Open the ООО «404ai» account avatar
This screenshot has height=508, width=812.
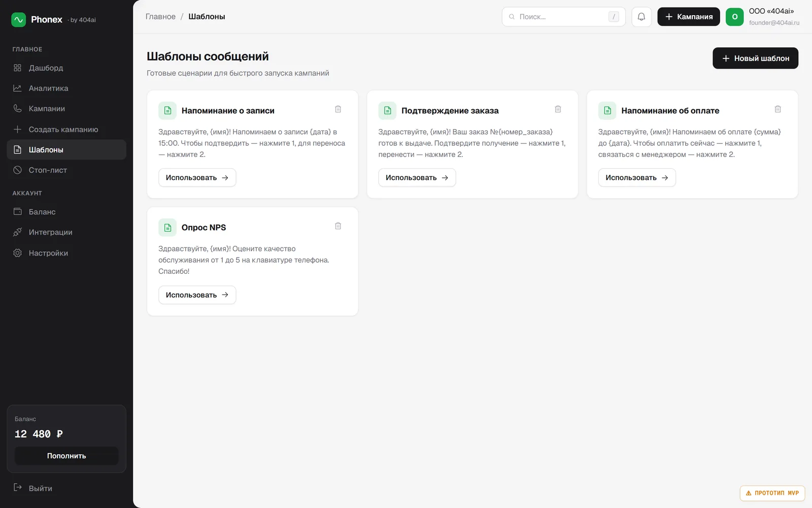pos(734,17)
